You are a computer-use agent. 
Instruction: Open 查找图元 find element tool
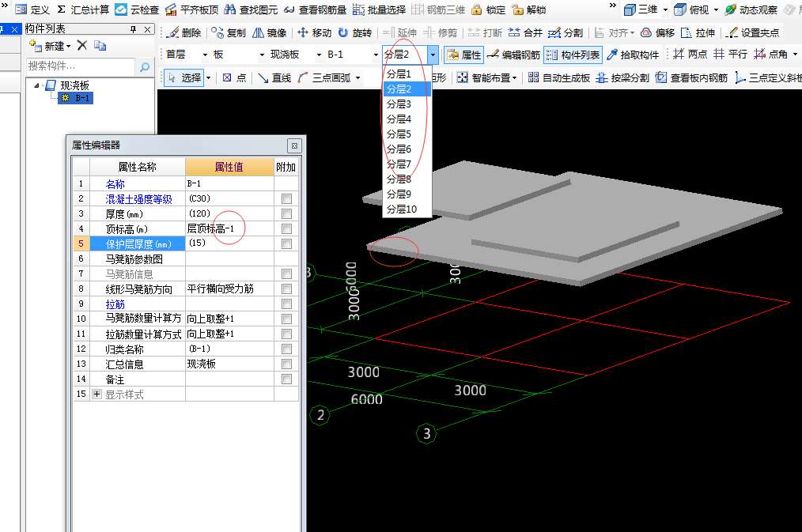pyautogui.click(x=251, y=9)
